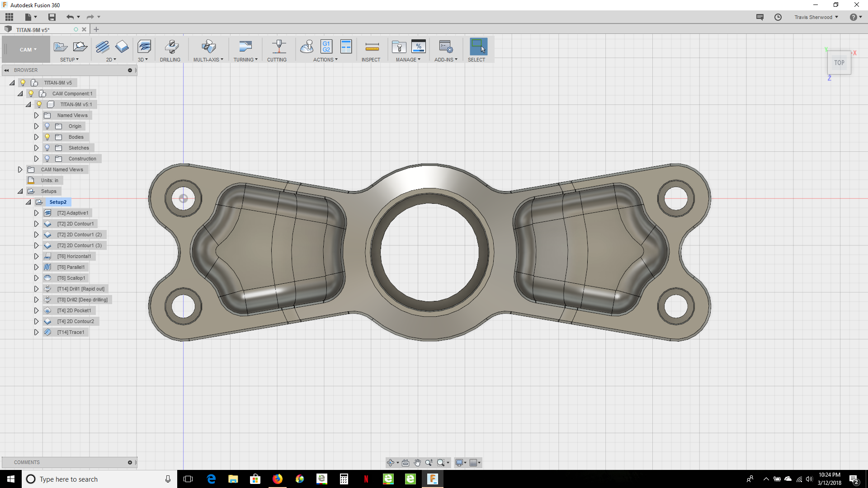Open the job status clock icon
Image resolution: width=868 pixels, height=488 pixels.
[x=778, y=17]
